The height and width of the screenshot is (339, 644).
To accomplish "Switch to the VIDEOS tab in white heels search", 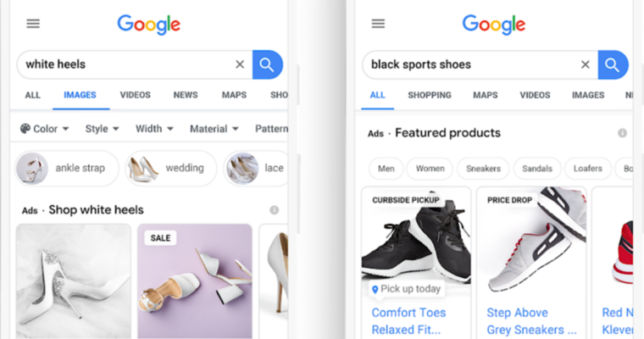I will (135, 95).
